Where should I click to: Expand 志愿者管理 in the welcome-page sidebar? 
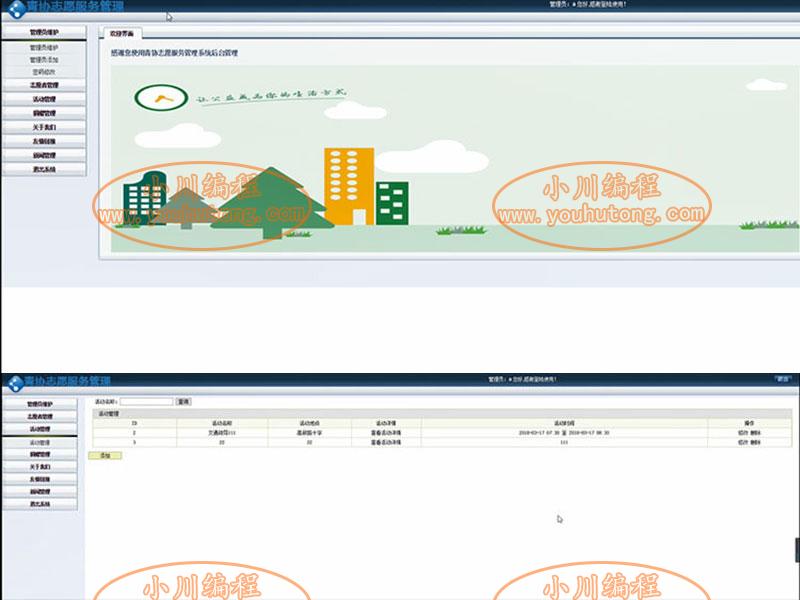click(44, 85)
